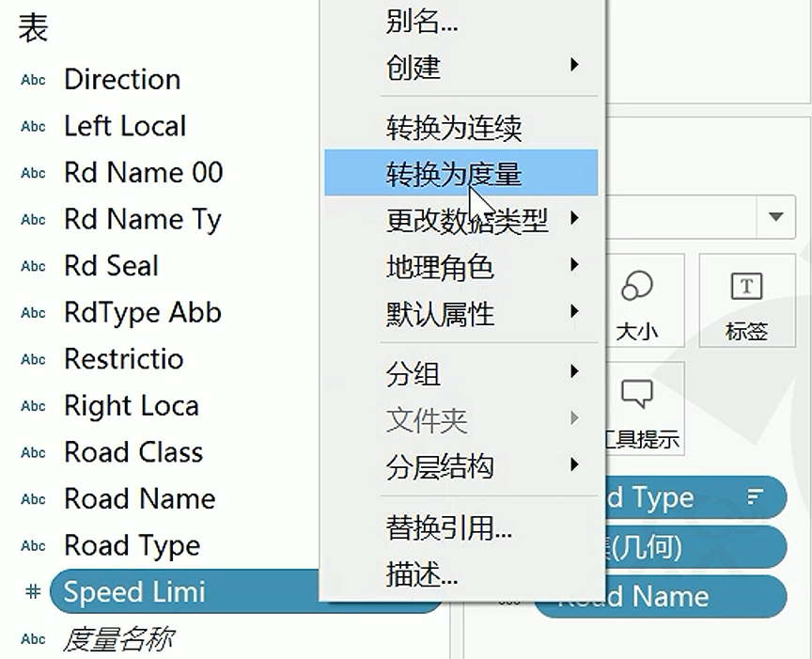812x659 pixels.
Task: Open the Size (大小) marks card
Action: tap(637, 301)
